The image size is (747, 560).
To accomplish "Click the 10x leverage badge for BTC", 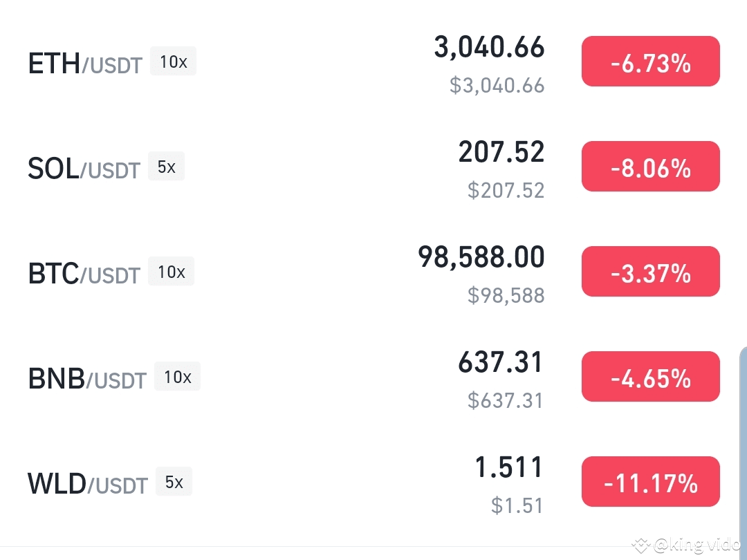I will (171, 271).
